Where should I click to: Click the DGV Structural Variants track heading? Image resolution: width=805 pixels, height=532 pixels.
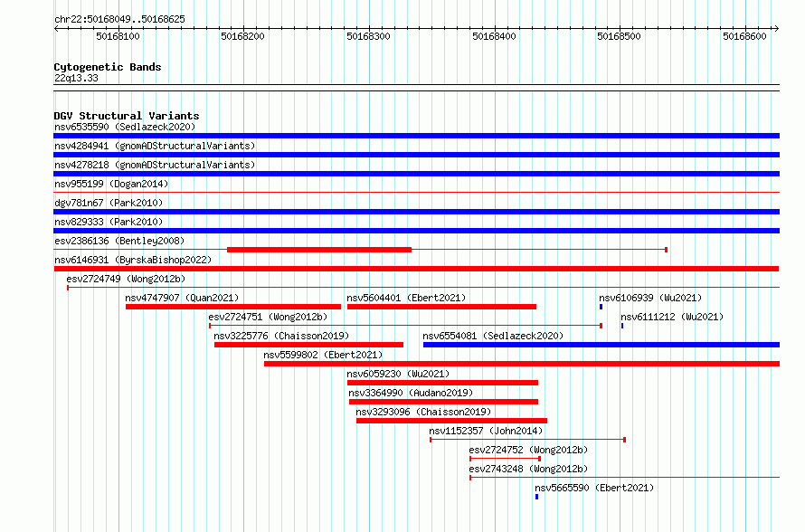tap(127, 116)
